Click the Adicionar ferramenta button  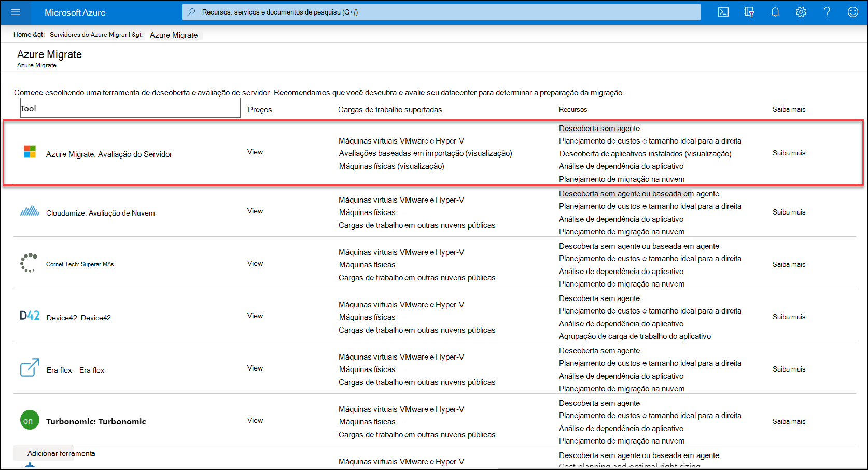click(61, 453)
